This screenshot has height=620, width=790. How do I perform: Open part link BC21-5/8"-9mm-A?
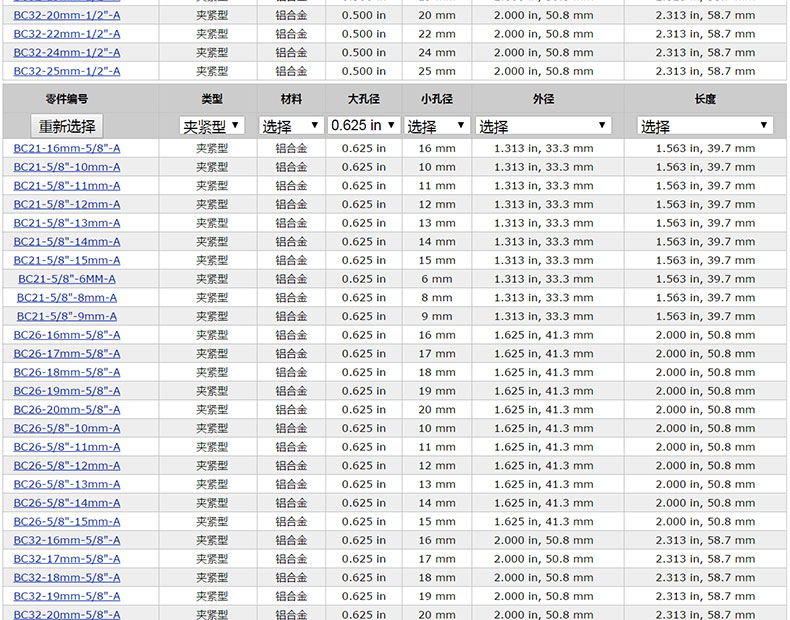coord(67,316)
